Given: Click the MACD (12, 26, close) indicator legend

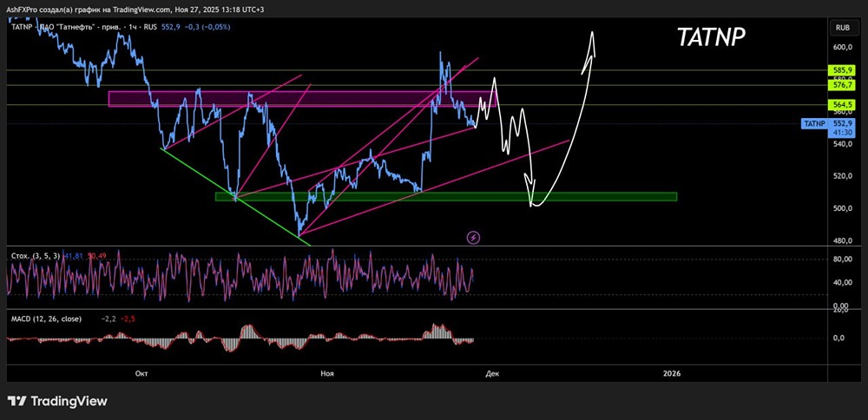Looking at the screenshot, I should [46, 319].
